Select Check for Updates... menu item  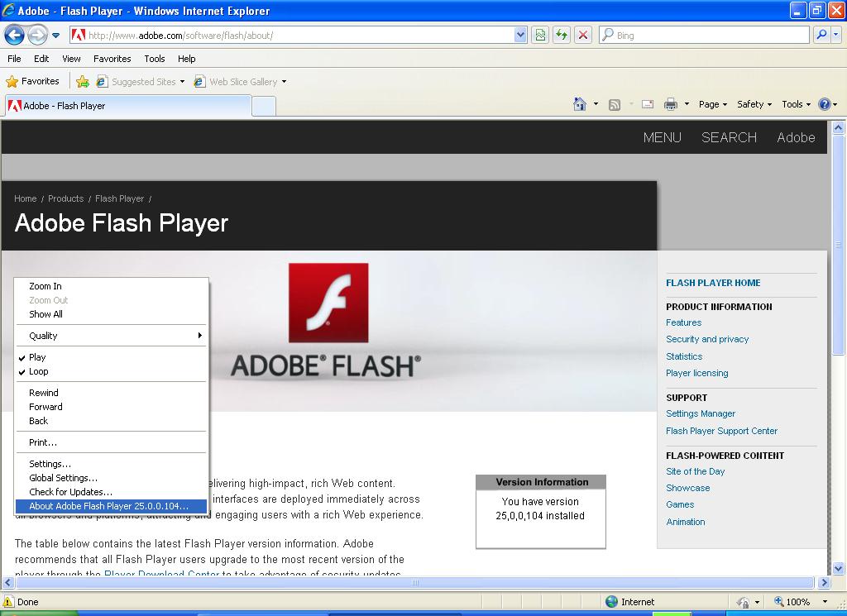[111, 492]
